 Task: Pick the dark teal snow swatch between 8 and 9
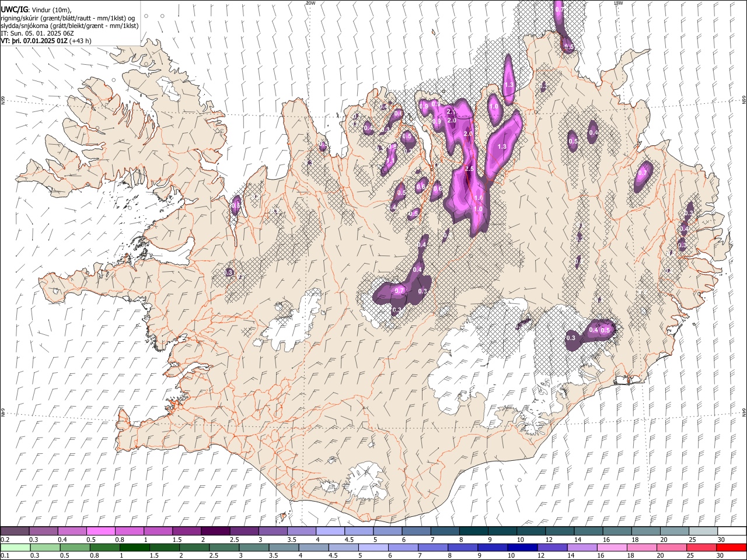pos(473,531)
